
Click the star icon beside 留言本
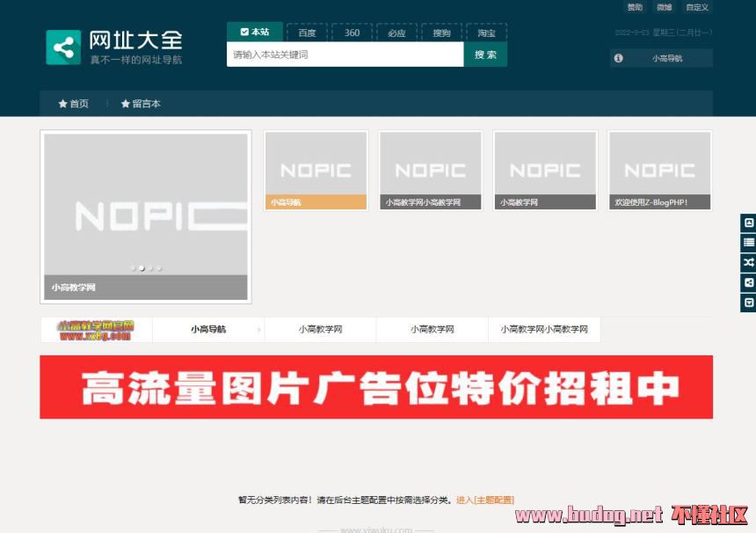pyautogui.click(x=126, y=104)
